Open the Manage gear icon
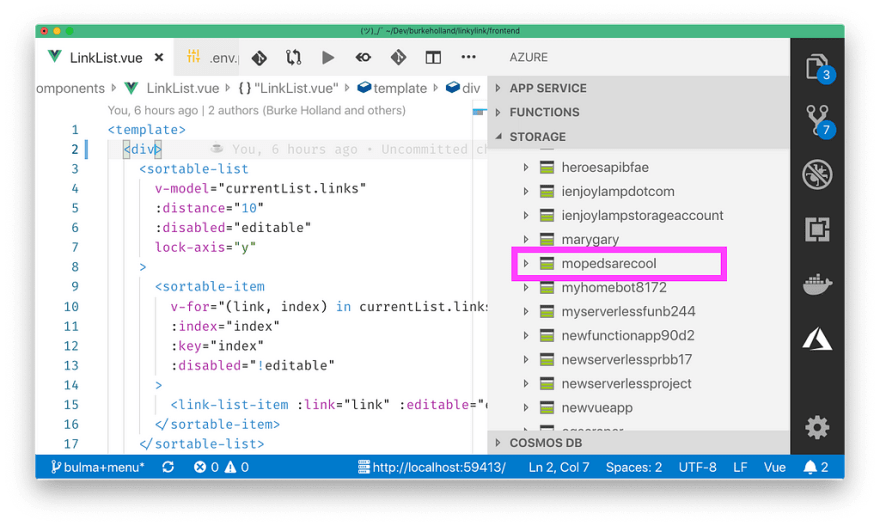Image resolution: width=880 pixels, height=526 pixels. coord(817,428)
